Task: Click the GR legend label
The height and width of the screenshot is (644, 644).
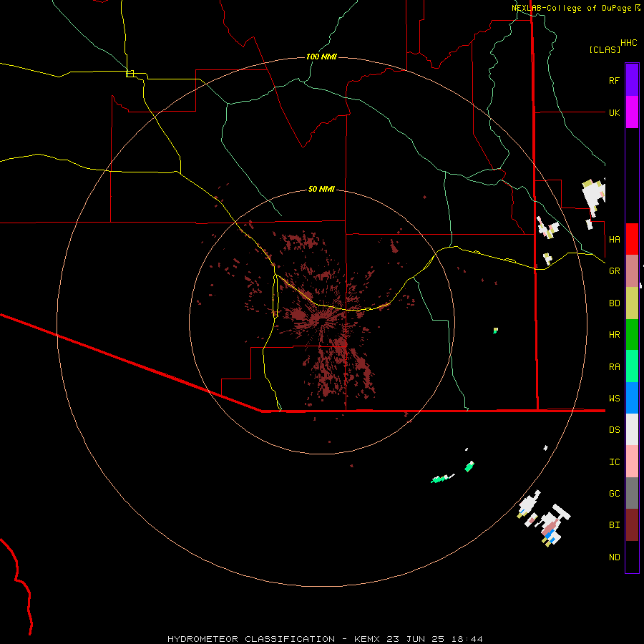Action: [x=614, y=271]
